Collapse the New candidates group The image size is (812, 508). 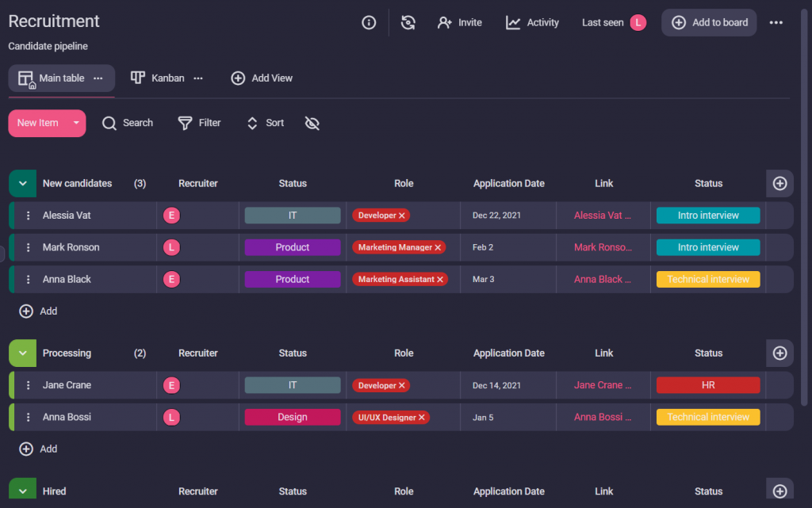tap(22, 183)
